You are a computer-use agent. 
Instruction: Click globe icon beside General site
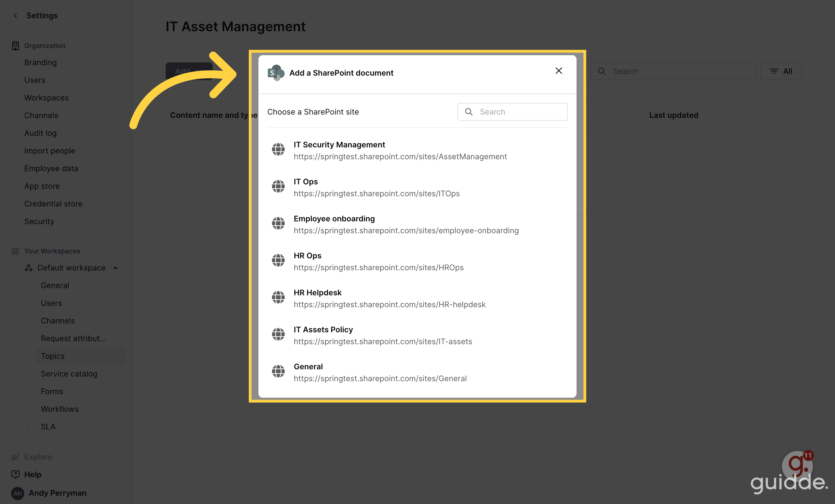coord(278,371)
